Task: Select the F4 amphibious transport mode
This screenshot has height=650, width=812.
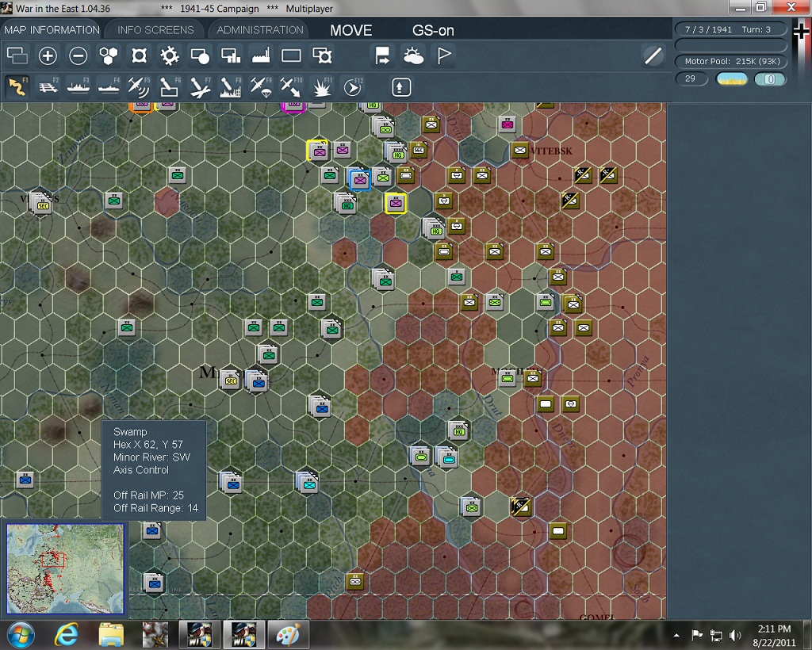Action: [x=109, y=86]
